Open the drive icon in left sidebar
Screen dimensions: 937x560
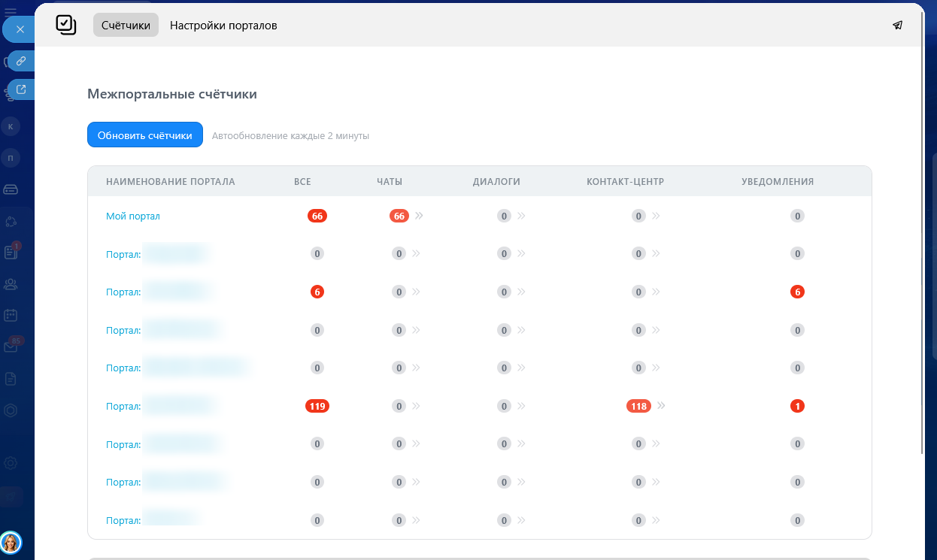[11, 189]
